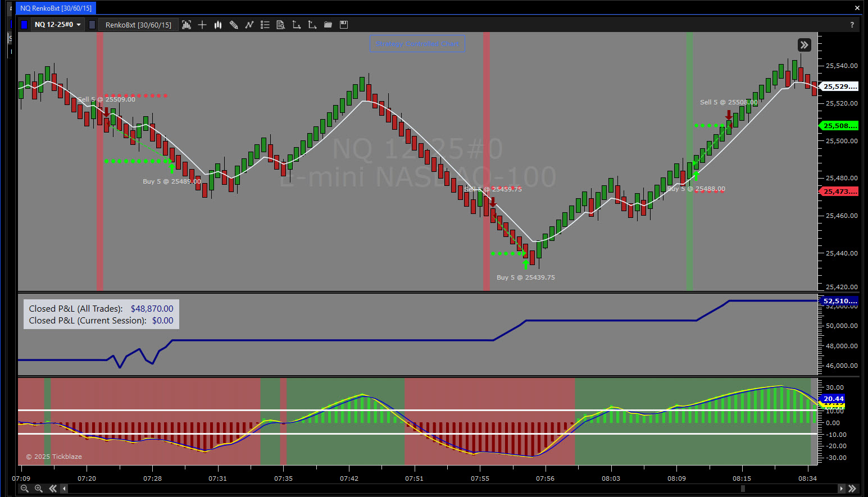Open the RenkoBxt [30/60/15] period selector
Viewport: 868px width, 497px height.
pos(138,25)
